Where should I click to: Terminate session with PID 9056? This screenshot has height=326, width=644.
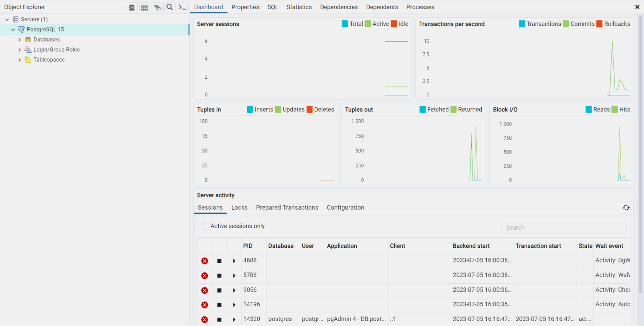click(x=204, y=290)
